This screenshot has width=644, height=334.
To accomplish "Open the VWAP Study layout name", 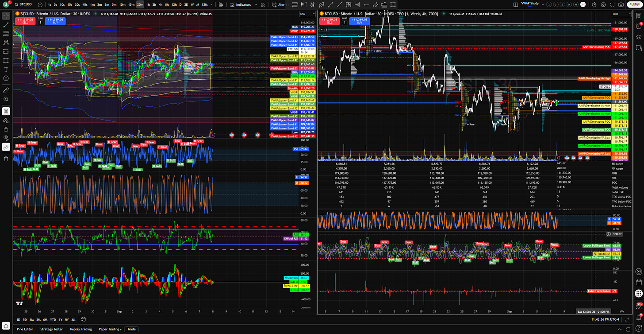I will pyautogui.click(x=530, y=4).
